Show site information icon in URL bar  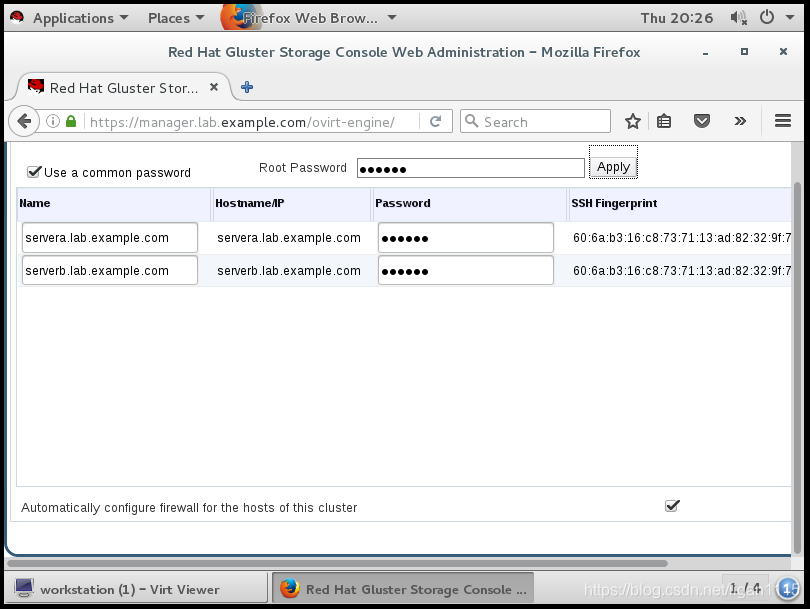53,121
